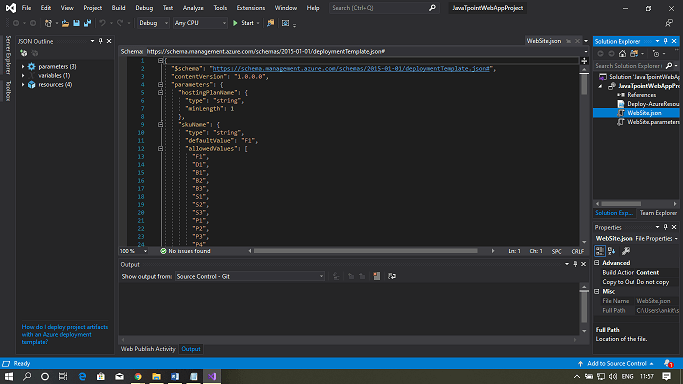Switch to the Web Publish Activity tab
The image size is (683, 384).
[148, 349]
